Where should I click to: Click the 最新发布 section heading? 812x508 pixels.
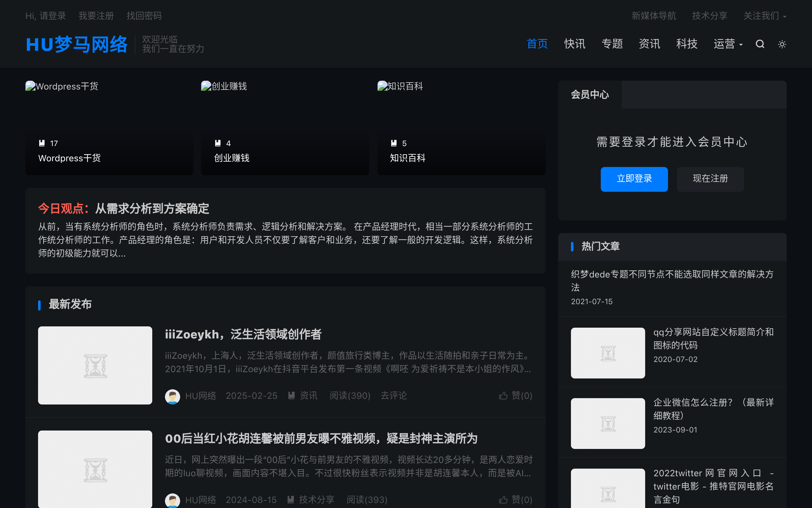[x=70, y=304]
